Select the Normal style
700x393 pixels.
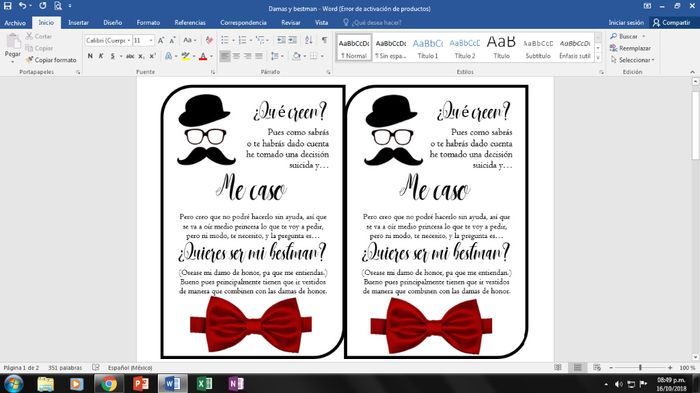pos(354,48)
